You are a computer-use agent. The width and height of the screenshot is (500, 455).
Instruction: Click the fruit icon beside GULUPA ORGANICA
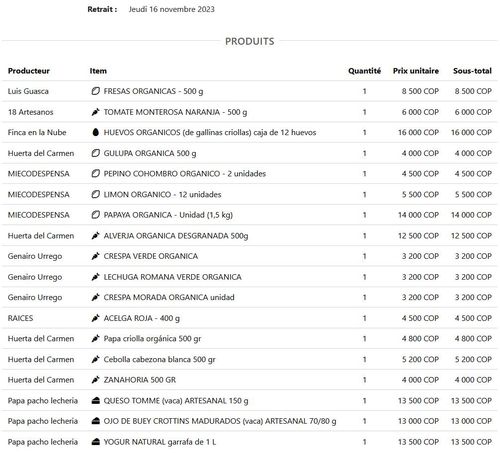95,153
